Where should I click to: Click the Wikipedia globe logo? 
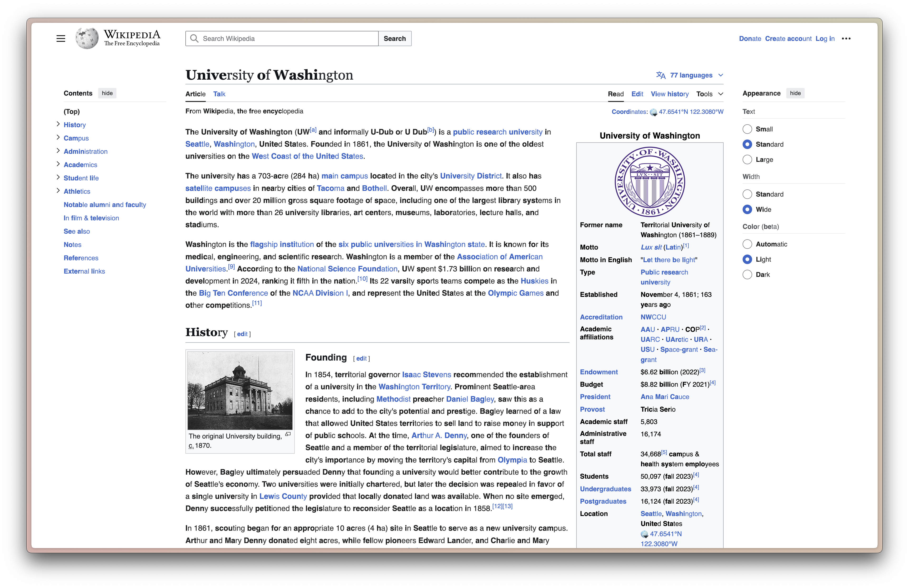(87, 39)
